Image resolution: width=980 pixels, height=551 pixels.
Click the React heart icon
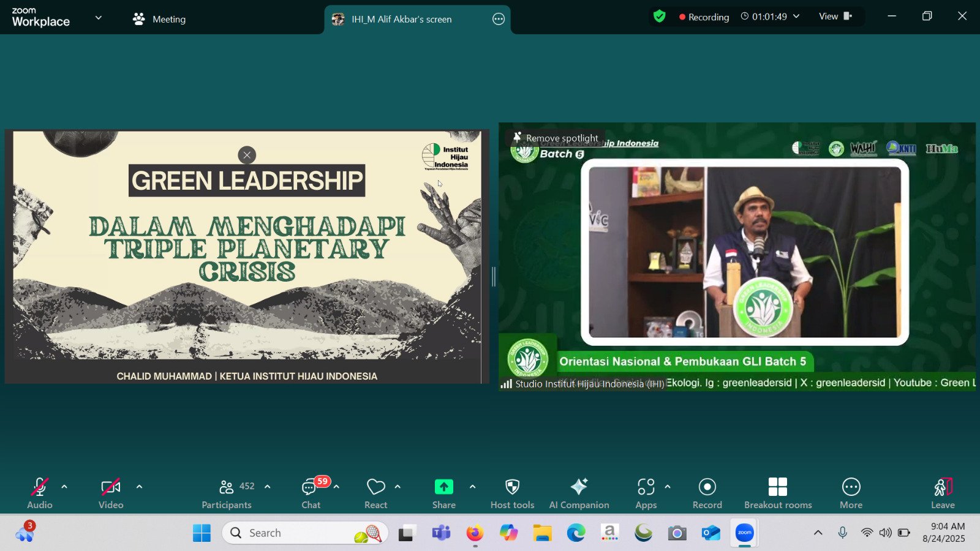tap(375, 493)
